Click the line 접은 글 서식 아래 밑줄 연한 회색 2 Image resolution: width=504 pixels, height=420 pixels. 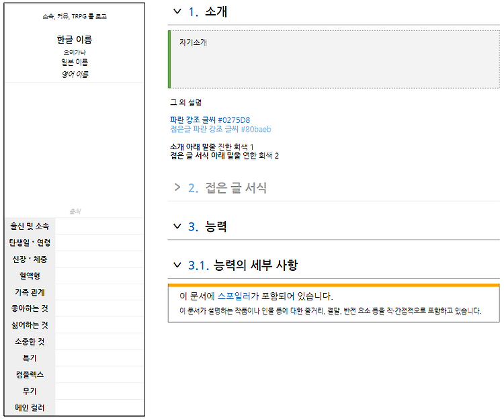[x=224, y=155]
